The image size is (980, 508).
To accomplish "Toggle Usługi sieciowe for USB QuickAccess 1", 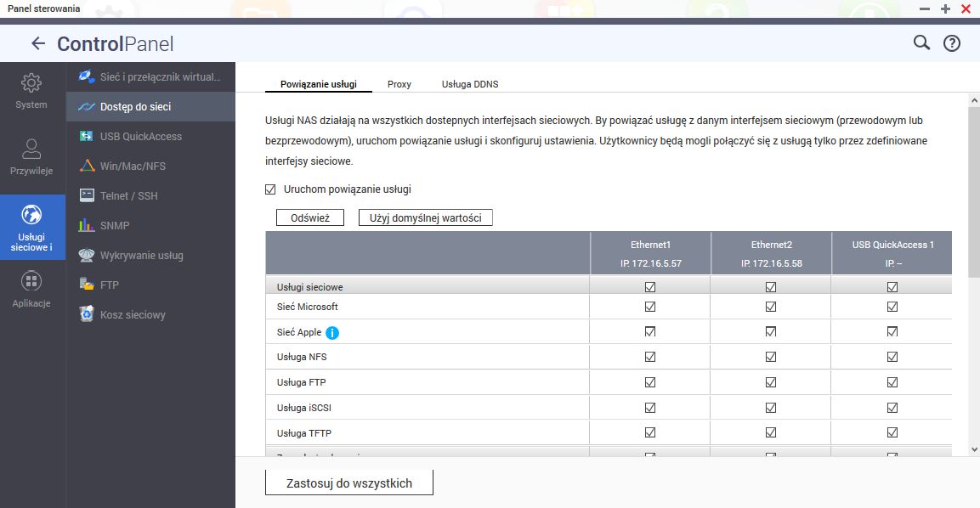I will (x=892, y=287).
